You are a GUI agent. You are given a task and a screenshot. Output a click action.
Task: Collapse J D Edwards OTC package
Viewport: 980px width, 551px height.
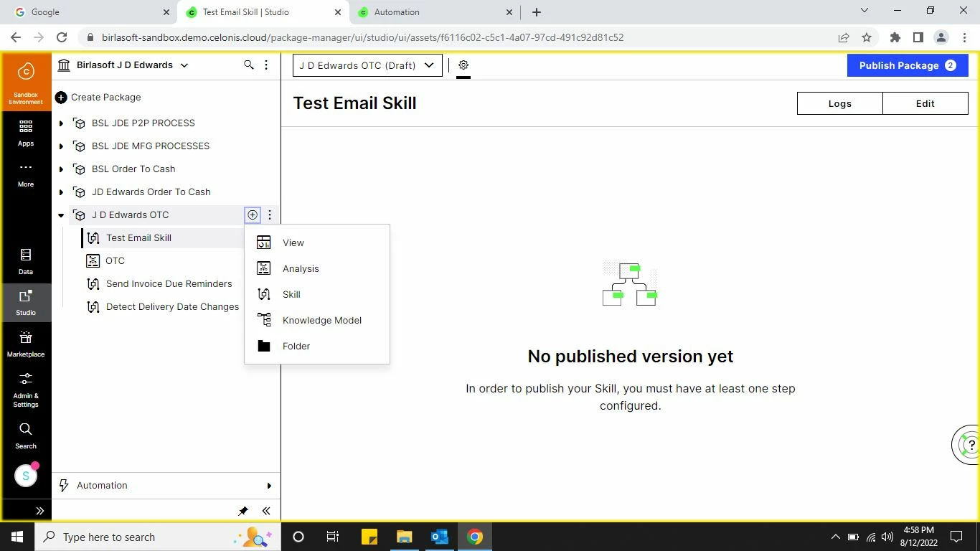(x=61, y=215)
